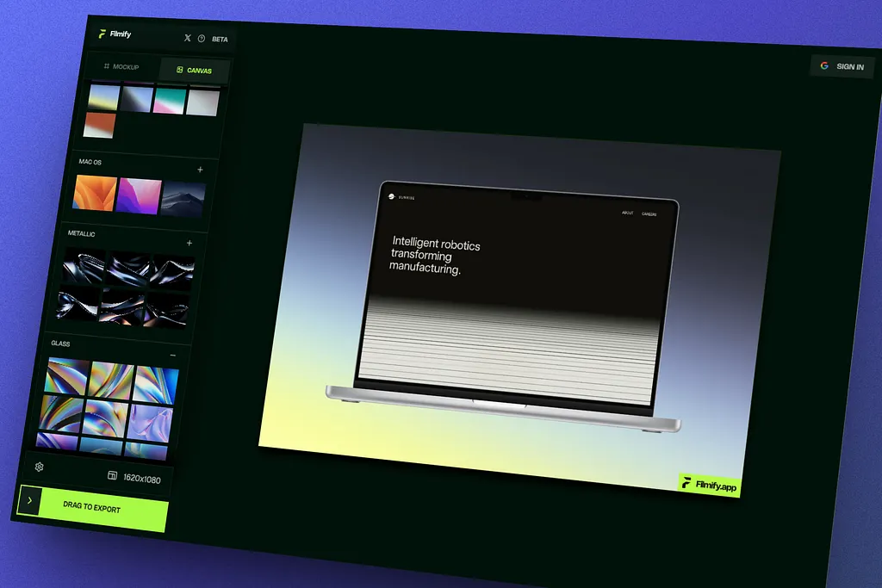Load more Metallic textures via the plus
Image resolution: width=882 pixels, height=588 pixels.
[189, 244]
